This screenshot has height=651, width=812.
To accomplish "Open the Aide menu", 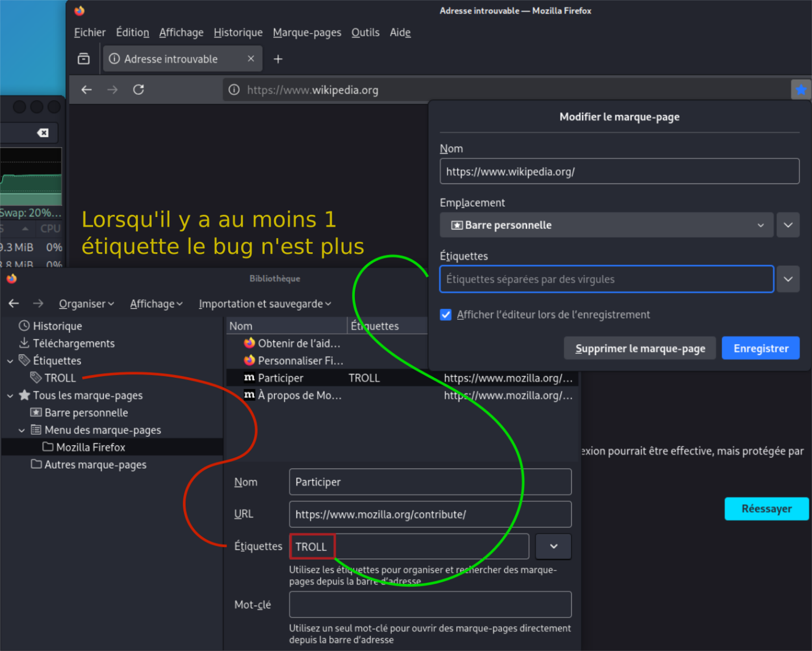I will point(400,32).
